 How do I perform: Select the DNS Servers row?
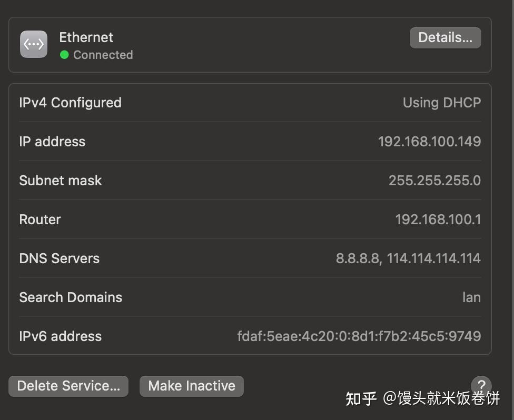(250, 258)
